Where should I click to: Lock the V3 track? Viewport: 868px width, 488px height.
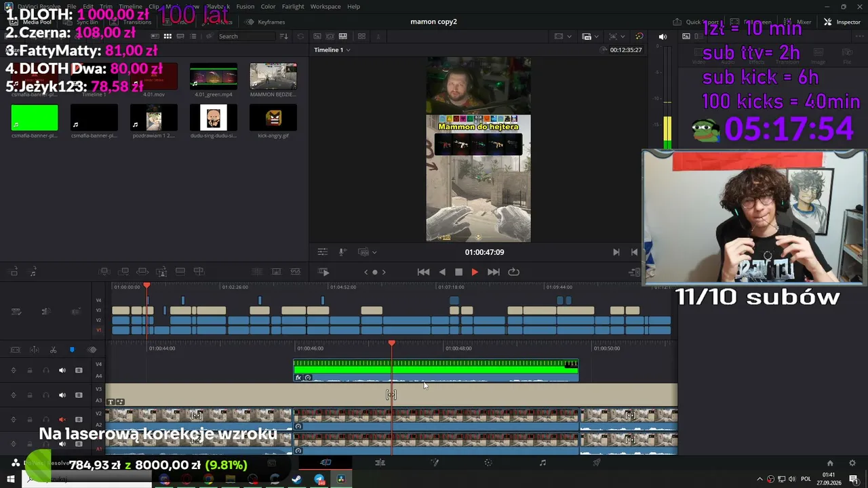point(30,395)
